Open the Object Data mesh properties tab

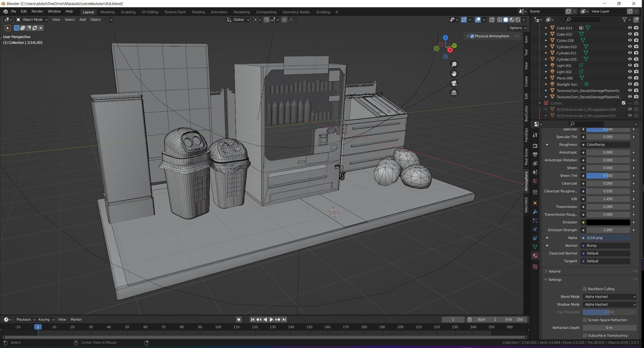(535, 247)
